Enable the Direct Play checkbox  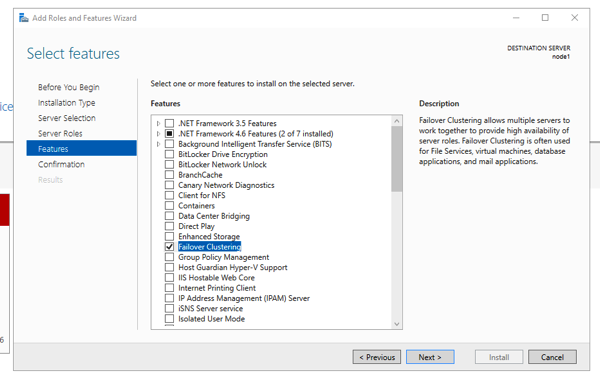(x=169, y=226)
